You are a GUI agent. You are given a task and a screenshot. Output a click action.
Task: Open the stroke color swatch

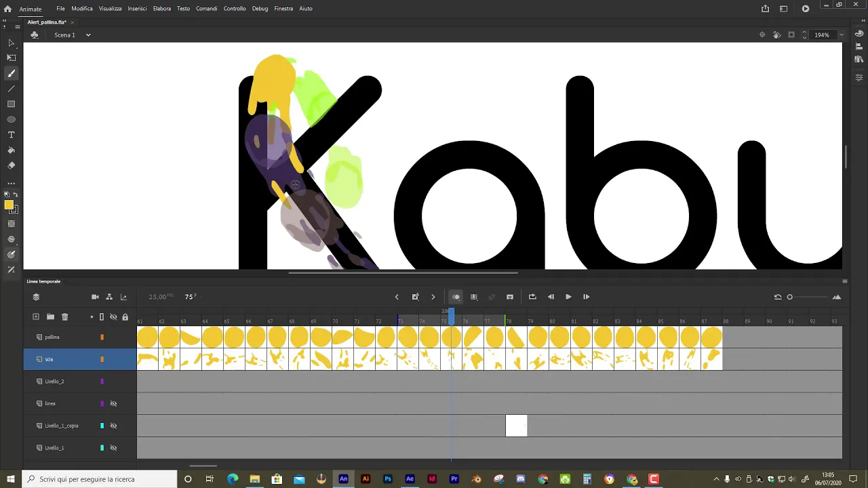click(x=14, y=210)
